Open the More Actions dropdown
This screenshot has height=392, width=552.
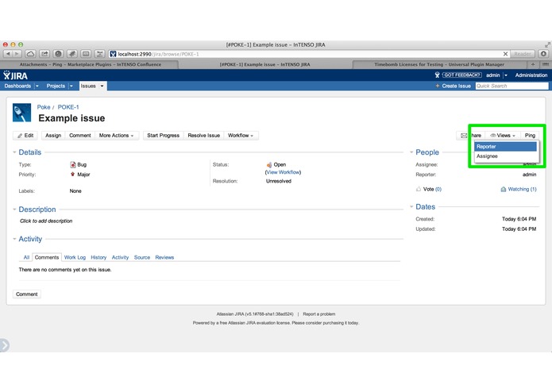(117, 136)
